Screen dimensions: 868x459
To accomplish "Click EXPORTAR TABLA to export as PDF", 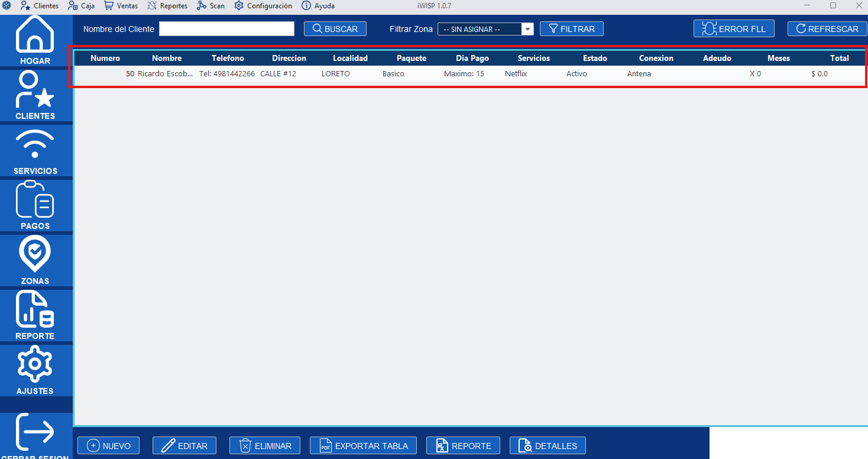I will 363,445.
